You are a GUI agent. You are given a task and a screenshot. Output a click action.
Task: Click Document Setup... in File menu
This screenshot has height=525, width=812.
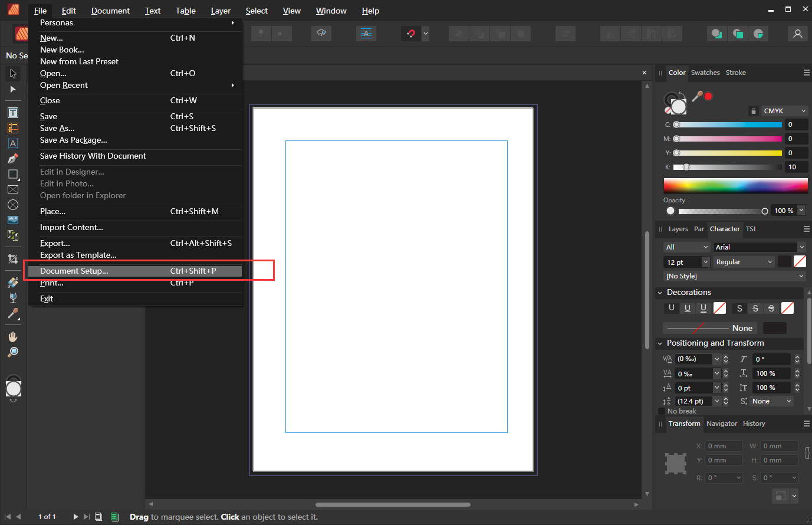click(135, 271)
